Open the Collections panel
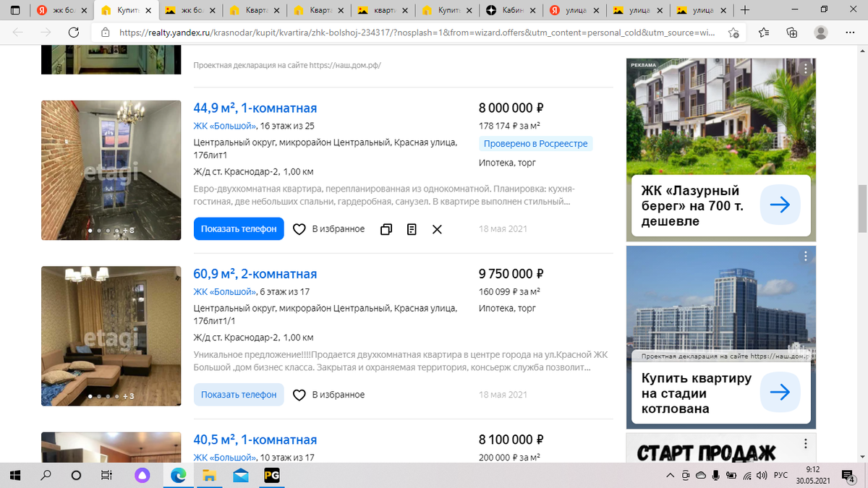Image resolution: width=868 pixels, height=488 pixels. pos(792,33)
